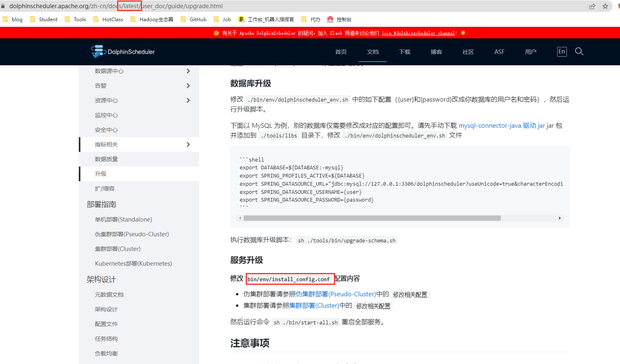Open the Student bookmark folder

pos(44,19)
